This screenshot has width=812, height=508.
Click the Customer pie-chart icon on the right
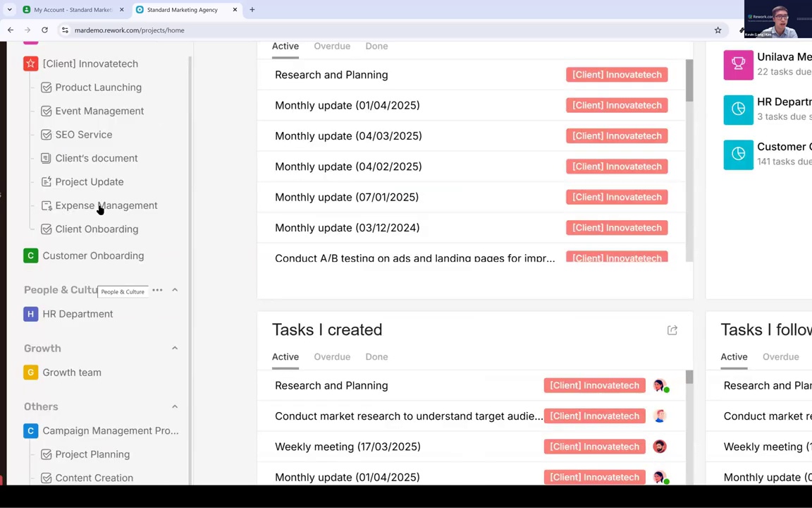pyautogui.click(x=739, y=155)
